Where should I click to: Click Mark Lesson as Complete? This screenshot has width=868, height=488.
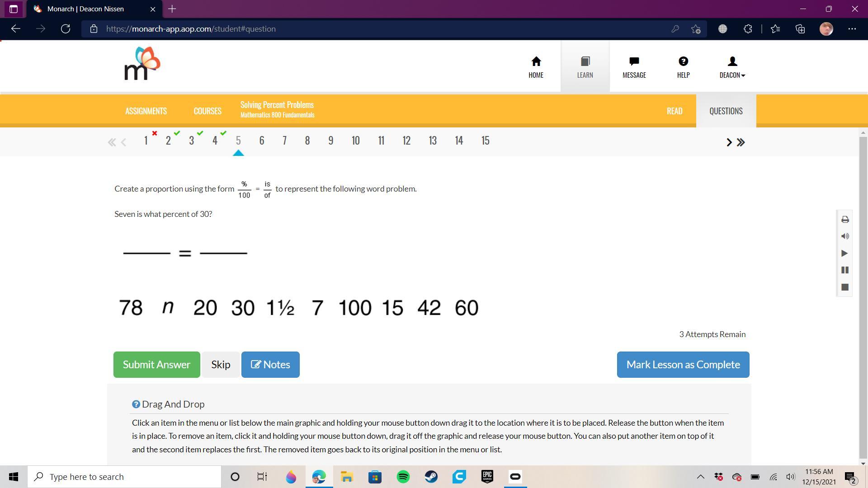(683, 365)
